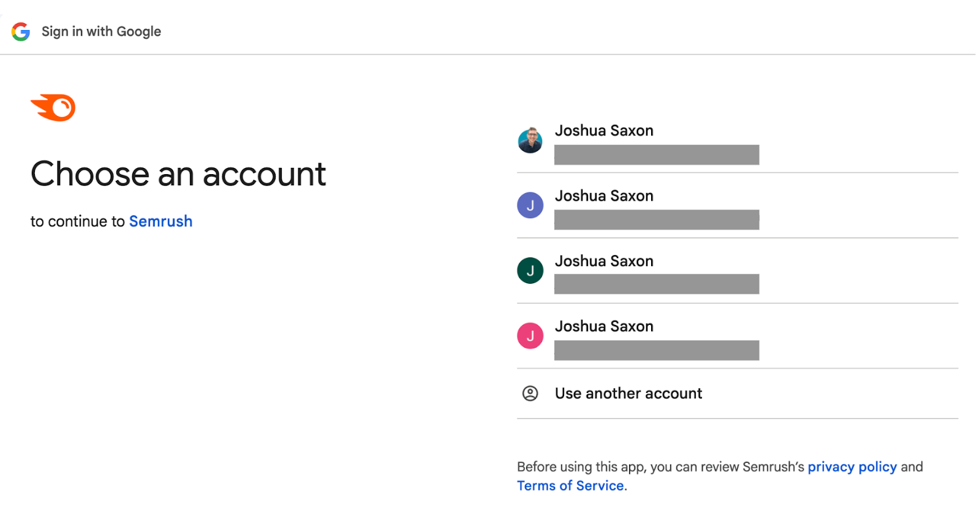The height and width of the screenshot is (510, 980).
Task: Click the Google G logo
Action: [x=21, y=31]
